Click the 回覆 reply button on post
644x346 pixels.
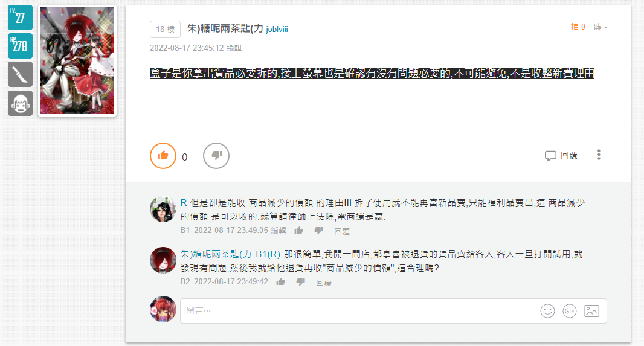tap(561, 155)
